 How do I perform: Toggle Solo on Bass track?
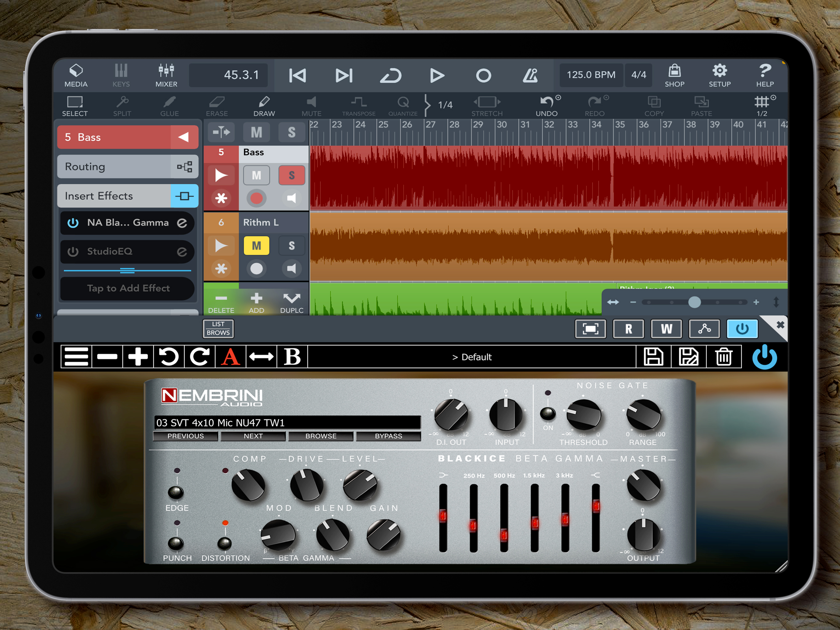[x=292, y=175]
